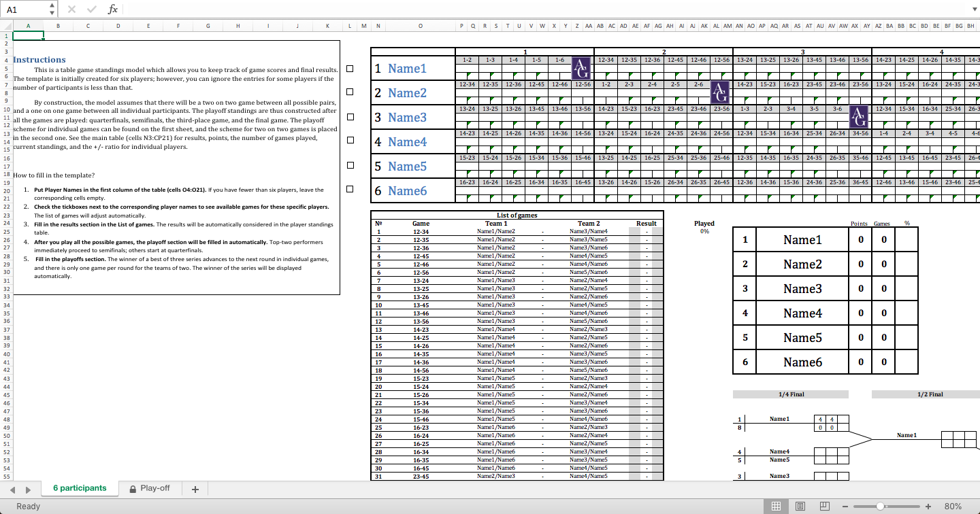Click the Name Box showing A1
Image resolution: width=980 pixels, height=514 pixels.
click(x=24, y=9)
